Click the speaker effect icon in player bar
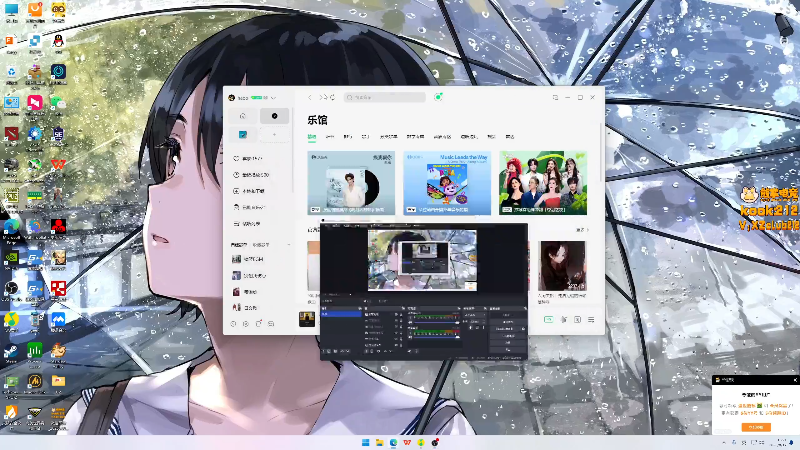This screenshot has width=800, height=450. pos(563,319)
